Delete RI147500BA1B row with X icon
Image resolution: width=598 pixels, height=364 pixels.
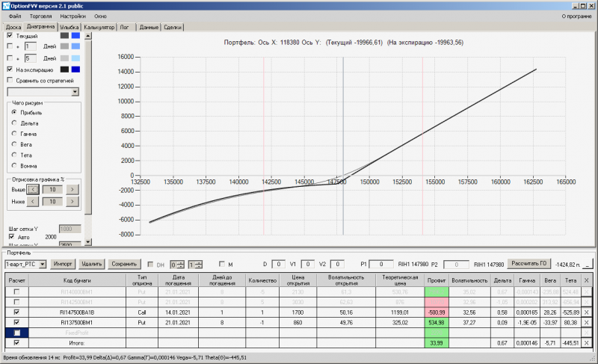coord(587,312)
